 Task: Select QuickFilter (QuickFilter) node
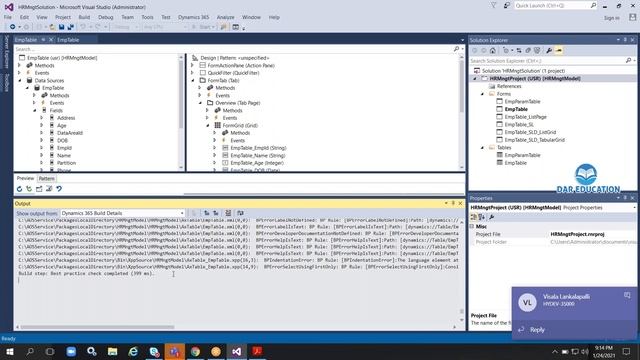pyautogui.click(x=233, y=73)
